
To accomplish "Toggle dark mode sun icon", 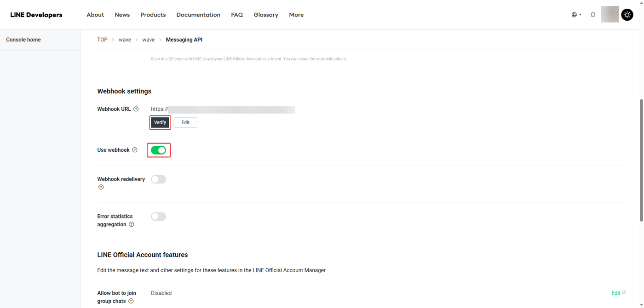I will [x=627, y=15].
